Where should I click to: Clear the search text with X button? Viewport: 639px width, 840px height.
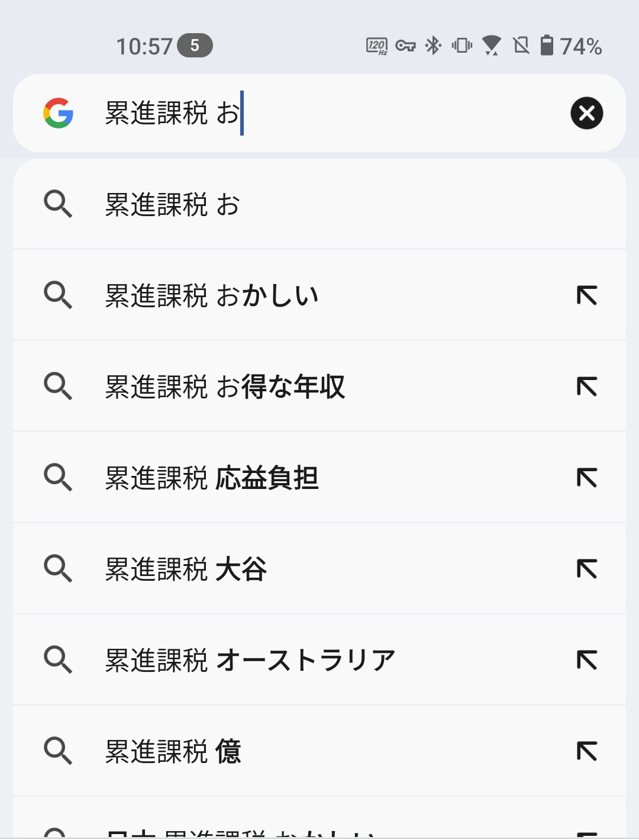pyautogui.click(x=586, y=113)
